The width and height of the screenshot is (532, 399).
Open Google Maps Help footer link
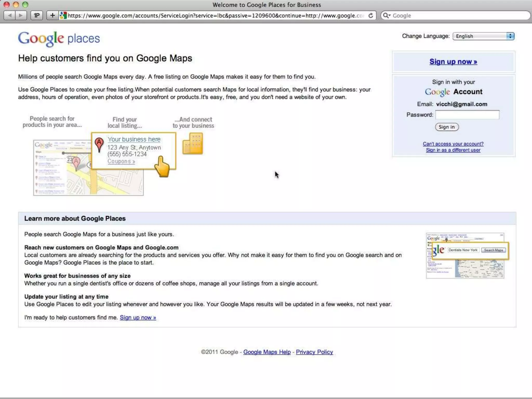[267, 352]
